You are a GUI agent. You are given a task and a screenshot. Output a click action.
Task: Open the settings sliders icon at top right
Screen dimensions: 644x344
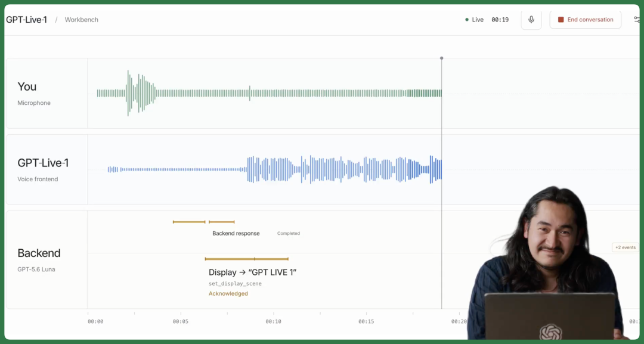pyautogui.click(x=637, y=20)
